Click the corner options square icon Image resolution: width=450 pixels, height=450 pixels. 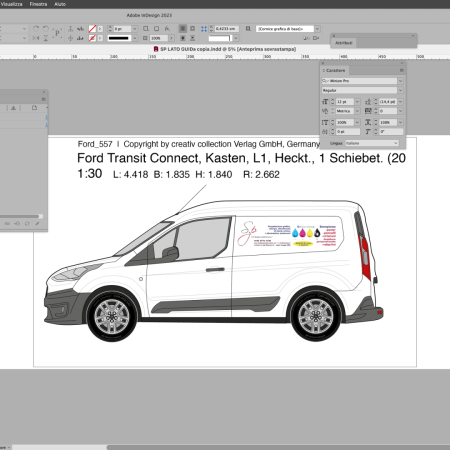pos(156,29)
